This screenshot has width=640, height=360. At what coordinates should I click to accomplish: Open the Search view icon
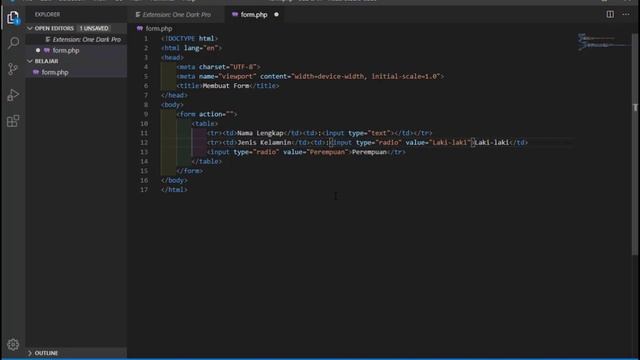[13, 43]
